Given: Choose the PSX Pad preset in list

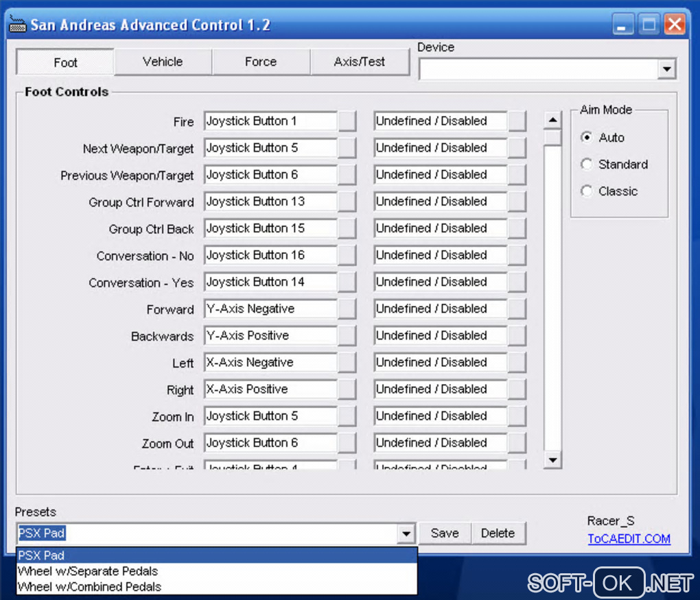Looking at the screenshot, I should pos(216,555).
